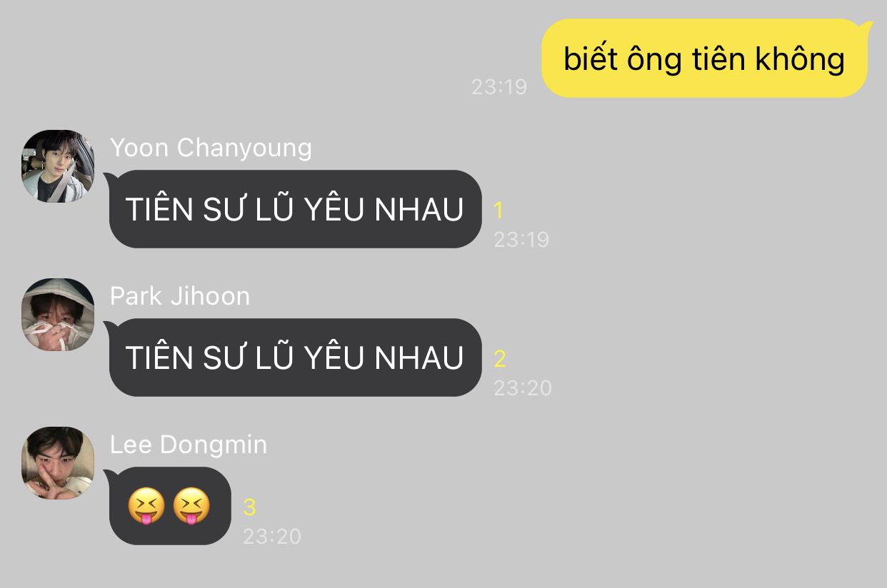
Task: Open Yoon Chanyoung's profile picture
Action: point(58,166)
